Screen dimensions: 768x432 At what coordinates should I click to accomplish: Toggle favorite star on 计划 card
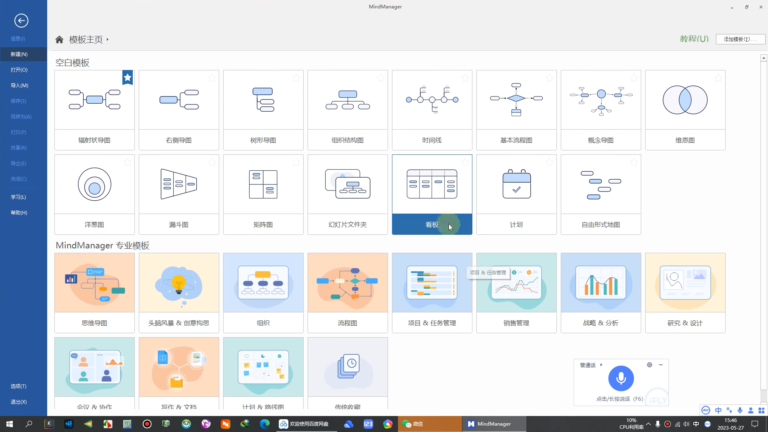coord(549,162)
